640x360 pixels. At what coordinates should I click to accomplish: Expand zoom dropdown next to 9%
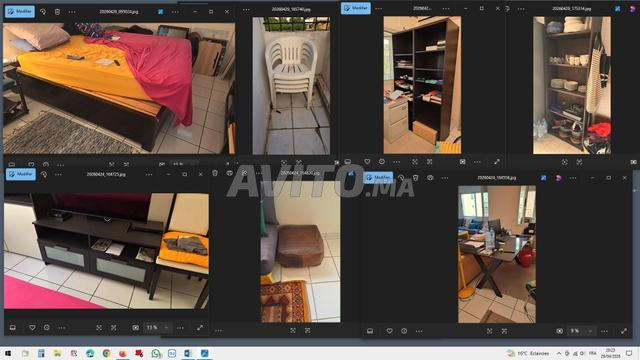[590, 331]
